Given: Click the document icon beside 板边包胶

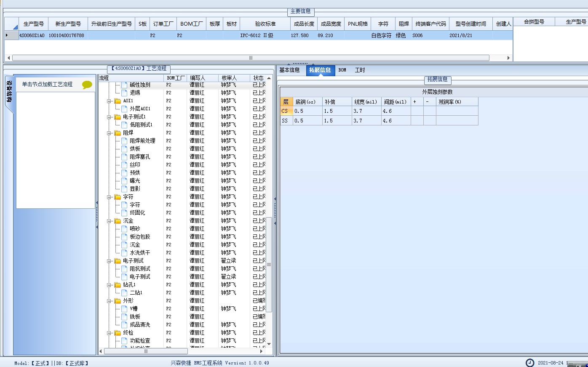Looking at the screenshot, I should [124, 237].
